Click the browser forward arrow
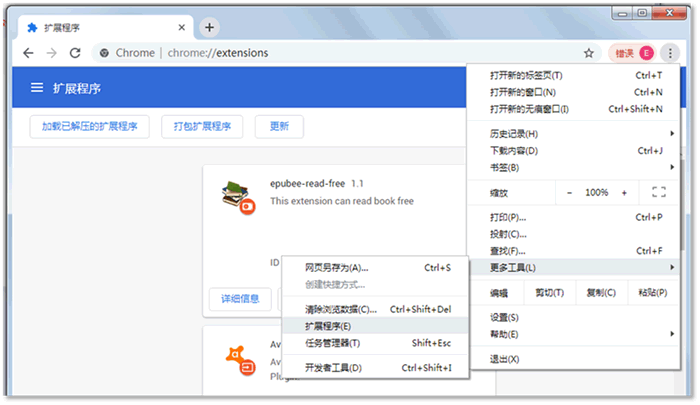 [x=52, y=53]
